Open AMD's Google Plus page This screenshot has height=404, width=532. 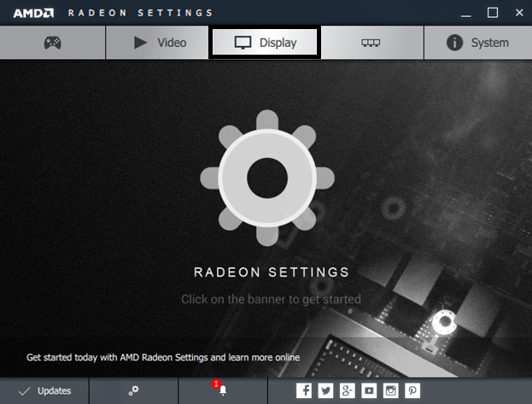tap(348, 390)
